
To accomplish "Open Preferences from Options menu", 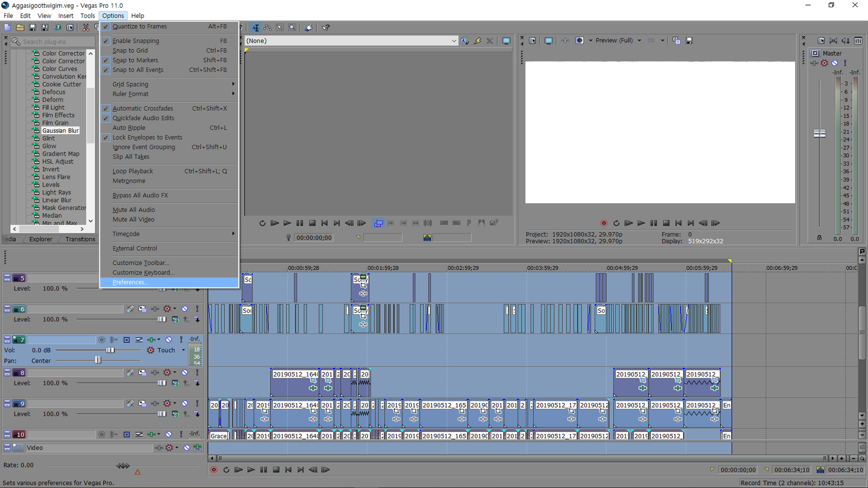I will pos(130,282).
